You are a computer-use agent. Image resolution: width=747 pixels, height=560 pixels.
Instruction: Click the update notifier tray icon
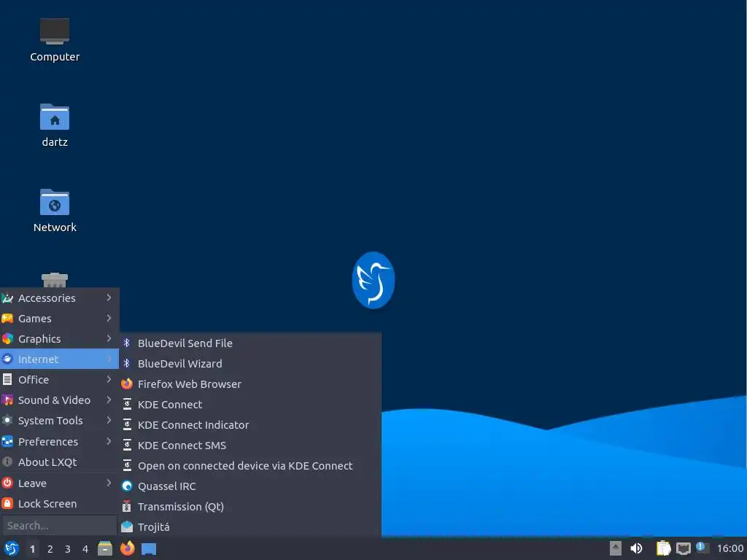[x=702, y=548]
